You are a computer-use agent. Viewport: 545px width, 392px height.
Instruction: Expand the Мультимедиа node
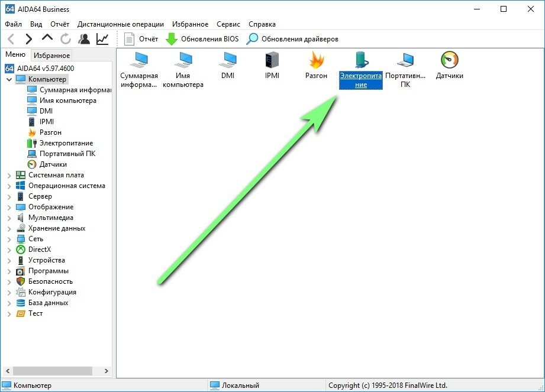coord(9,218)
